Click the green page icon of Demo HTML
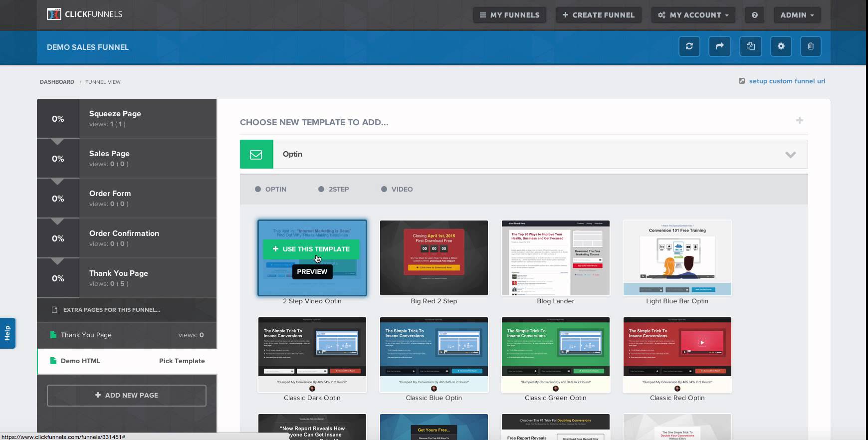Image resolution: width=868 pixels, height=440 pixels. click(x=53, y=361)
